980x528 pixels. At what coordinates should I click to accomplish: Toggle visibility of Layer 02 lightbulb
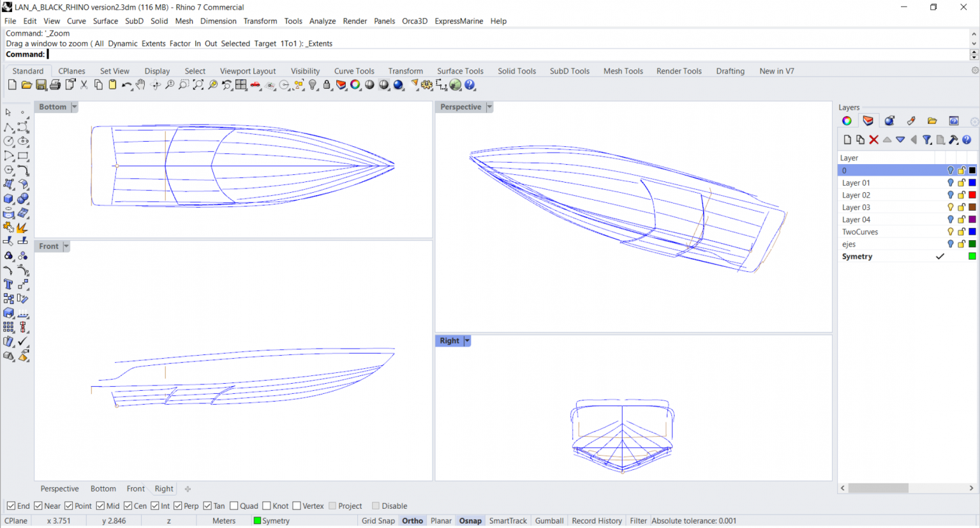point(950,195)
